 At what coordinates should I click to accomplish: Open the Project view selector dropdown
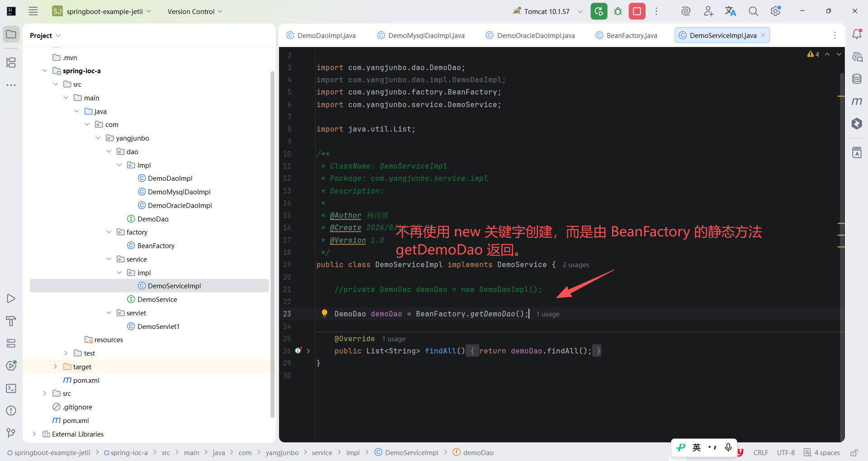(45, 35)
